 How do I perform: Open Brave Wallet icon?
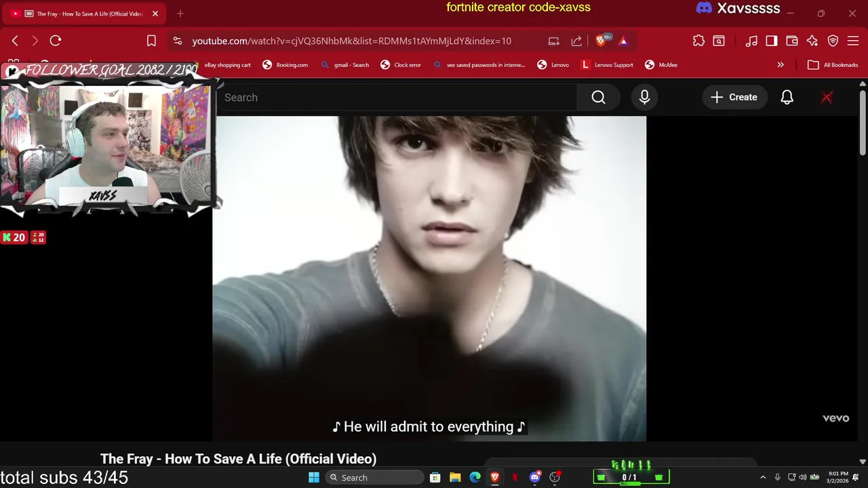[x=792, y=41]
